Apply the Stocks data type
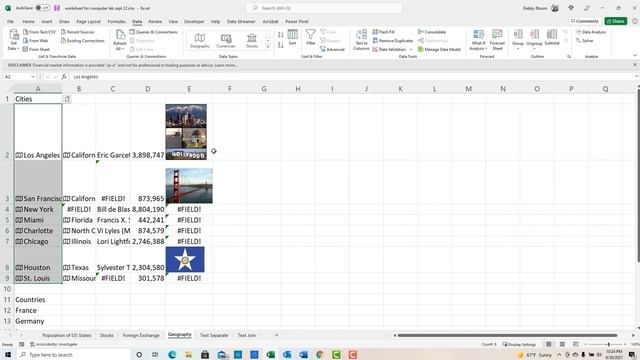The height and width of the screenshot is (360, 640). point(252,41)
